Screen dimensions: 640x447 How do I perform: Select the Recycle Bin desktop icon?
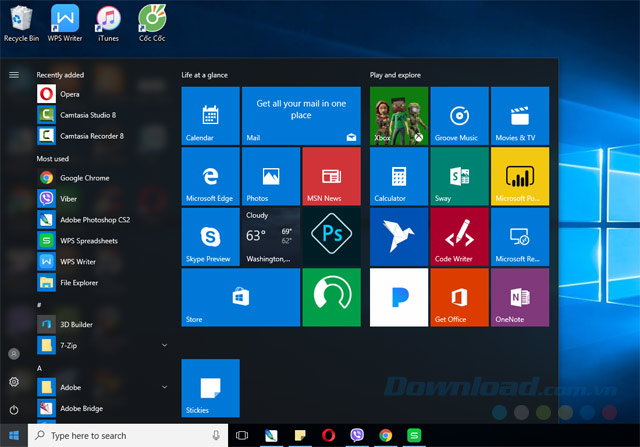click(x=21, y=23)
